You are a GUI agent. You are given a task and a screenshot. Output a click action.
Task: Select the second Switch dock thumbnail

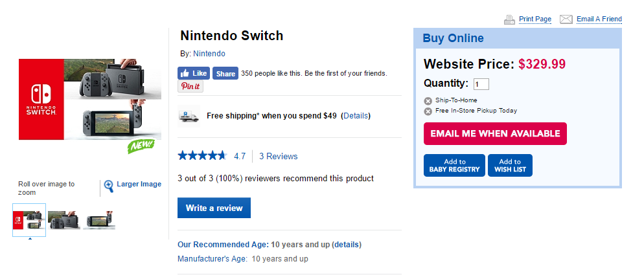tap(63, 220)
